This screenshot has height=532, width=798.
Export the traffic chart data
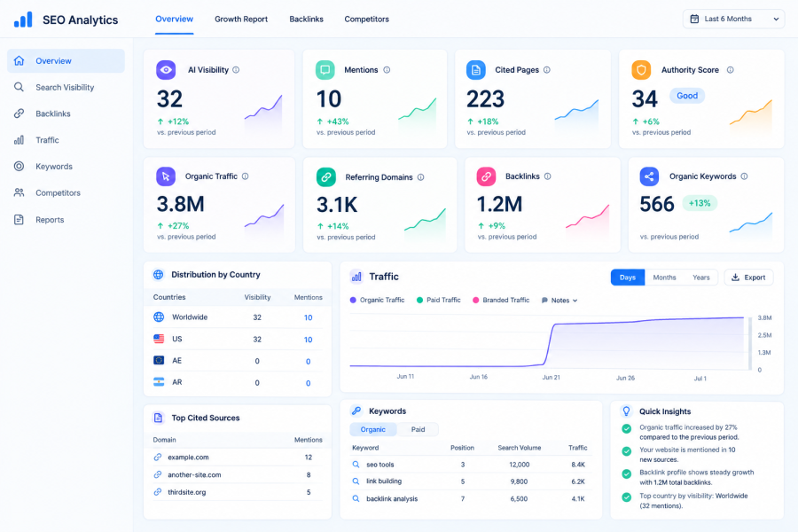point(748,278)
